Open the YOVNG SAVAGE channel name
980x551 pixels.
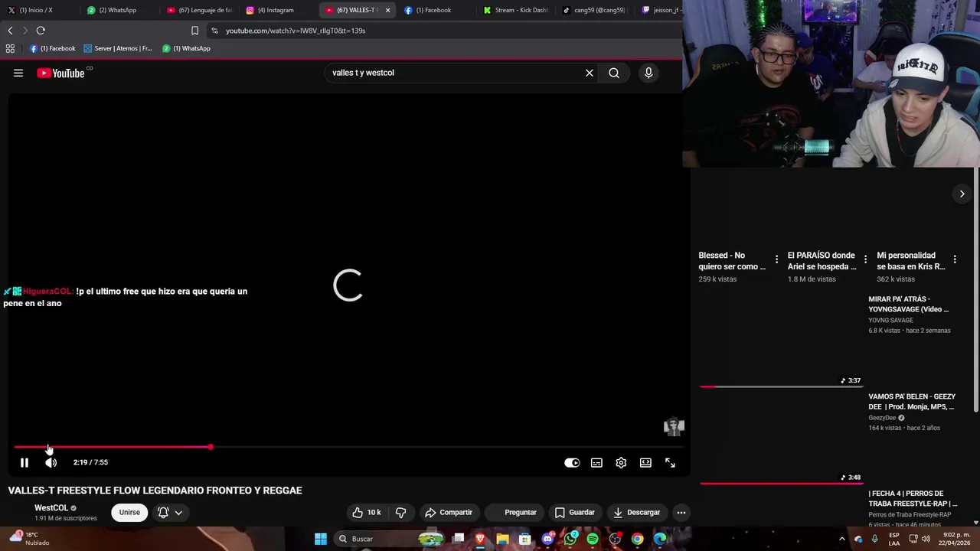tap(890, 321)
